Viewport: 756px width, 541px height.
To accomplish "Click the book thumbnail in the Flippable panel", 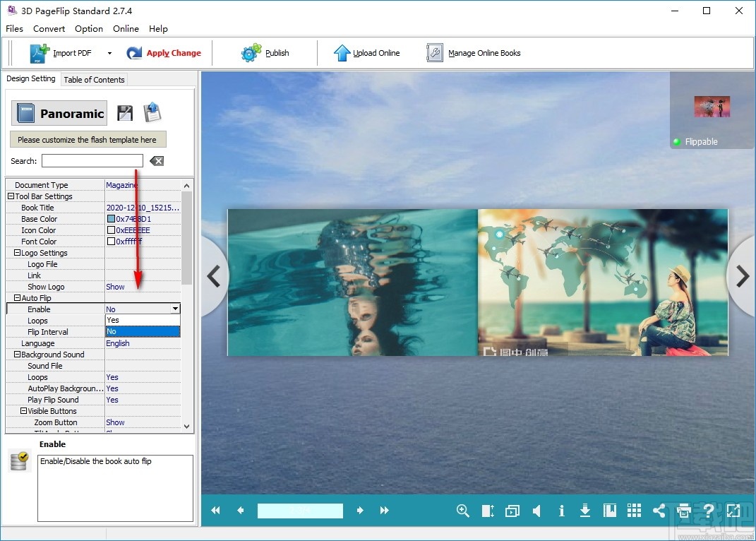I will 712,107.
